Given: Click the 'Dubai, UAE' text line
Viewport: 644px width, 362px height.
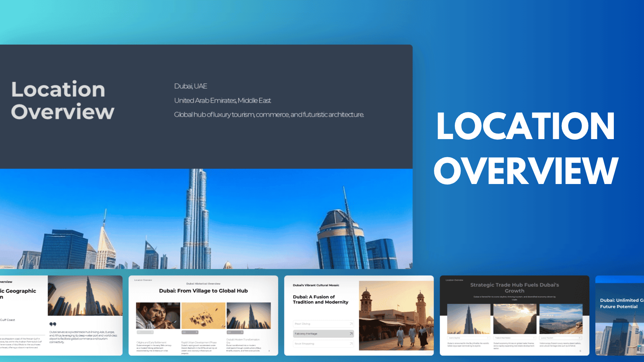Looking at the screenshot, I should click(191, 86).
